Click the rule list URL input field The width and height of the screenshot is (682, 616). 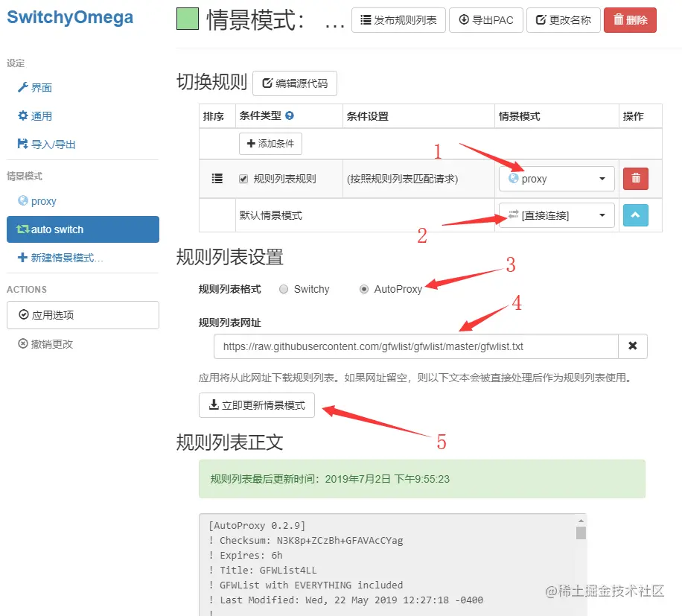point(415,346)
